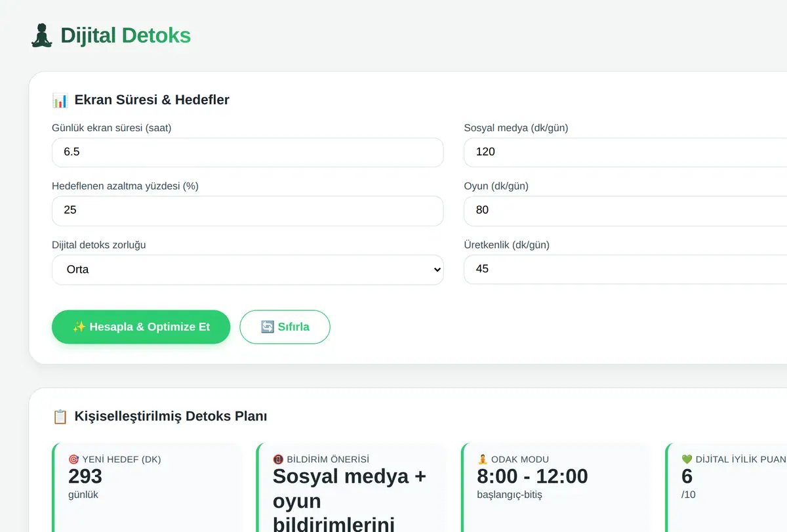Click the Dijital İyilik score value 6
Image resolution: width=787 pixels, height=532 pixels.
[x=687, y=476]
